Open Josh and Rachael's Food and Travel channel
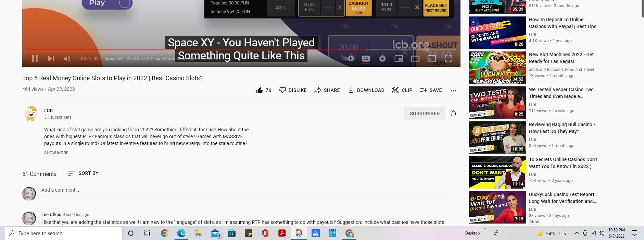644x240 pixels. (x=561, y=69)
